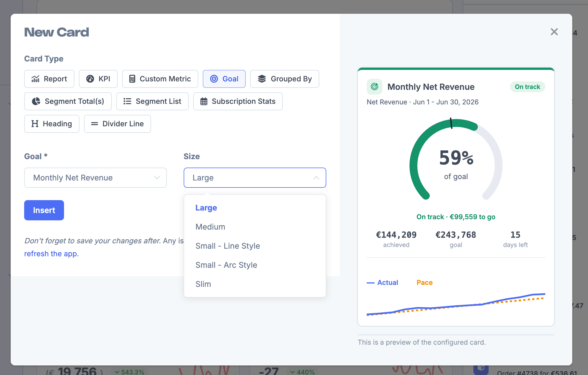Screen dimensions: 588x375
Task: Click the Monthly Net Revenue preview title
Action: pos(431,87)
